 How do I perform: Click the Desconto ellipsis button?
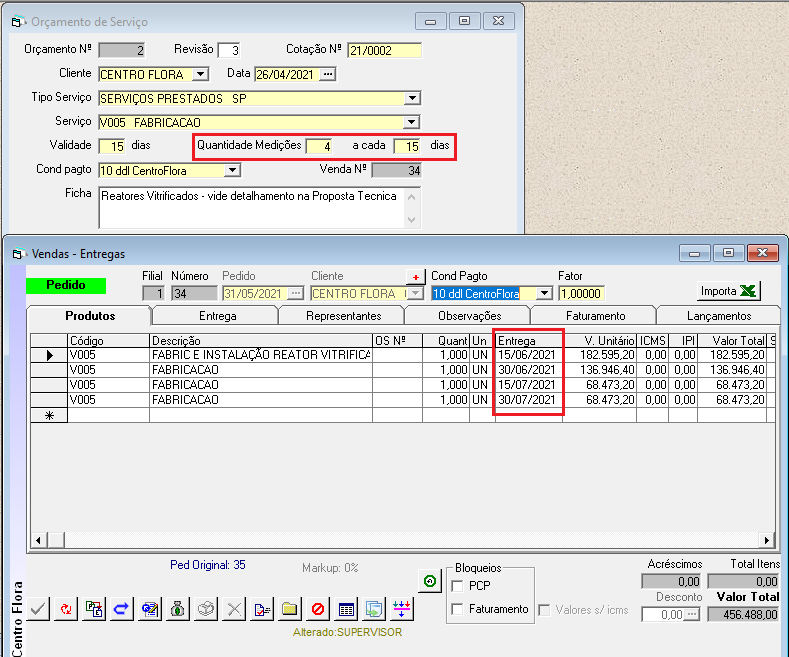692,614
